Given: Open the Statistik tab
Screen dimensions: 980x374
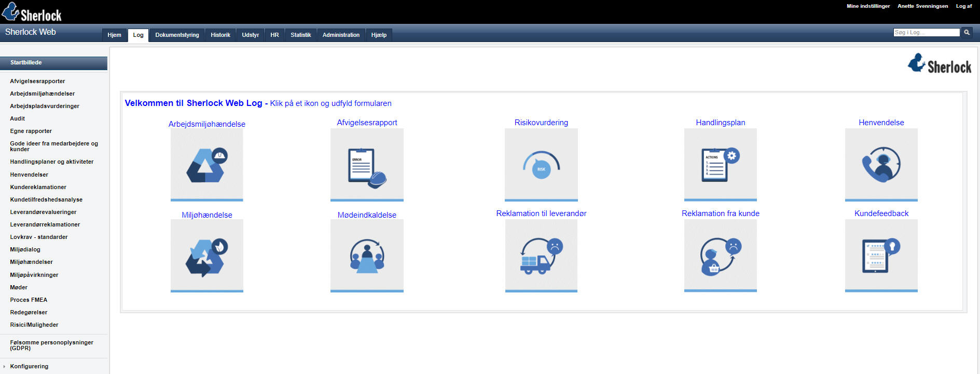Looking at the screenshot, I should tap(301, 35).
